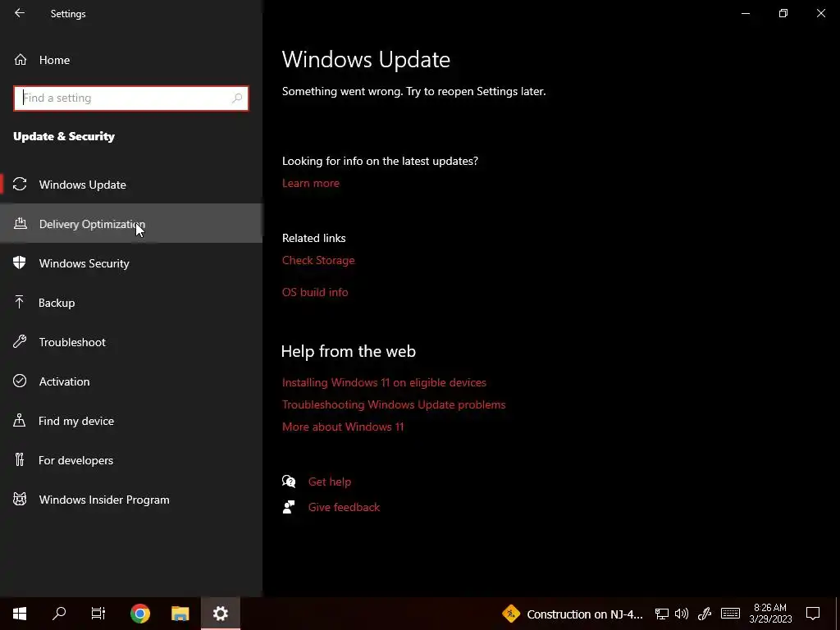Click the Activation checkmark circle icon
840x630 pixels.
20,381
